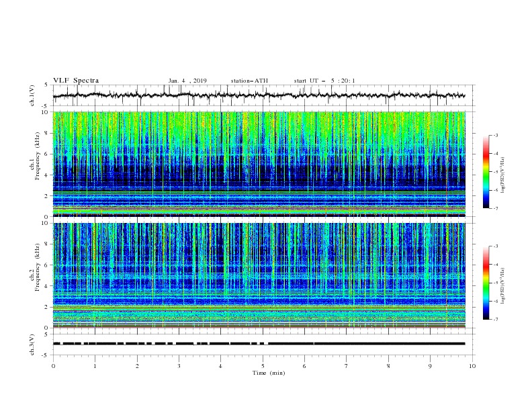Click time axis tick label "9"
The height and width of the screenshot is (411, 532).
coord(430,366)
